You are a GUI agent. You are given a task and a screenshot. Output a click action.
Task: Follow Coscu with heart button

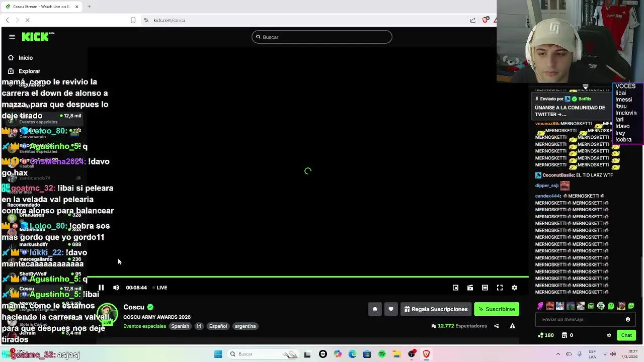(391, 309)
